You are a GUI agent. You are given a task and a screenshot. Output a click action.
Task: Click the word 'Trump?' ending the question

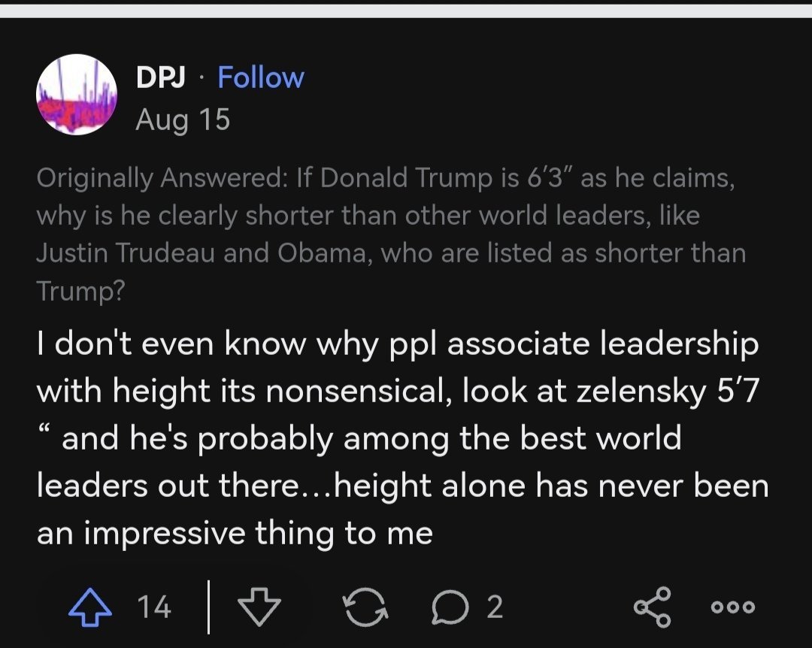point(80,291)
